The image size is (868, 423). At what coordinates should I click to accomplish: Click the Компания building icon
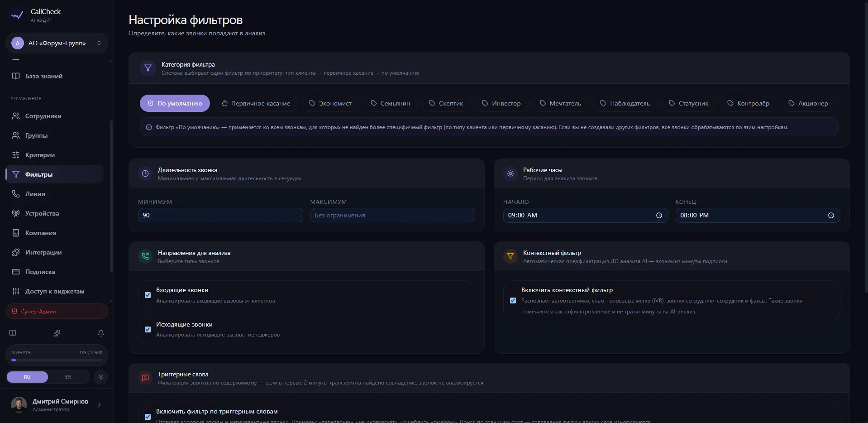tap(16, 233)
